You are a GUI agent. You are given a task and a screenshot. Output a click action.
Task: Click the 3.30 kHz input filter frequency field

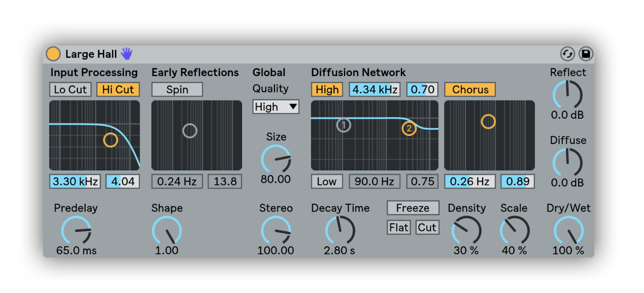coord(75,181)
